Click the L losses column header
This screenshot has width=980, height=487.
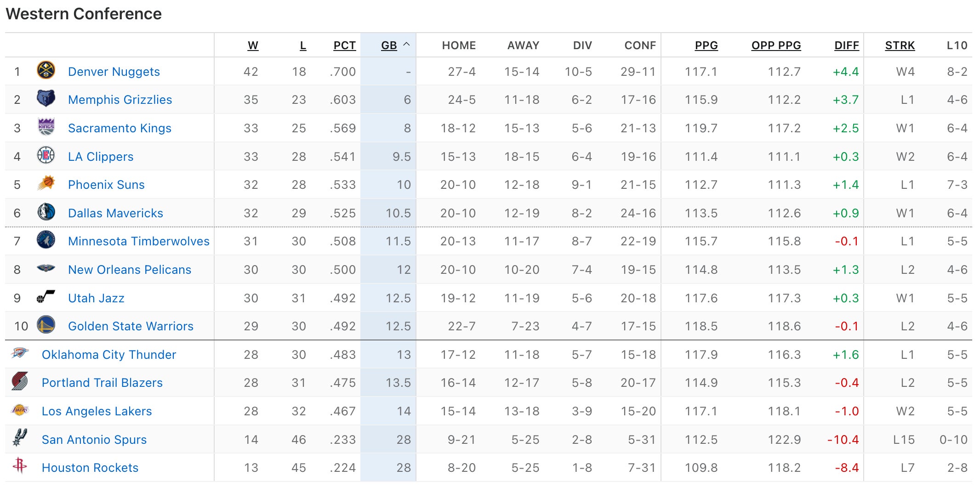click(303, 45)
